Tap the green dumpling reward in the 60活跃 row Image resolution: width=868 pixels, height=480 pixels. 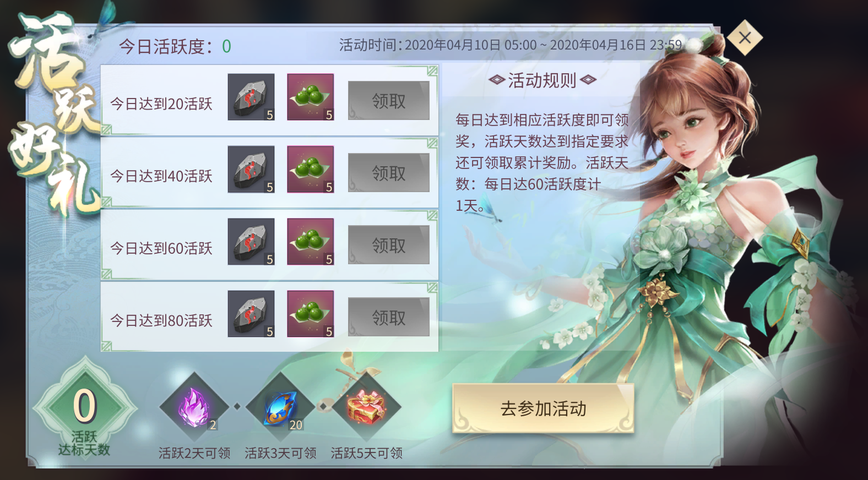click(311, 242)
